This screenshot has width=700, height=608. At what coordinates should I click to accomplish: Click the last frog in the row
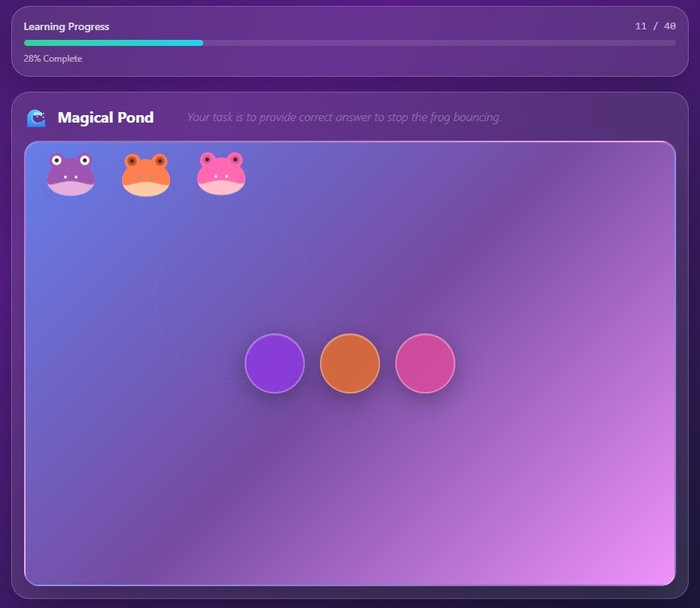(221, 173)
